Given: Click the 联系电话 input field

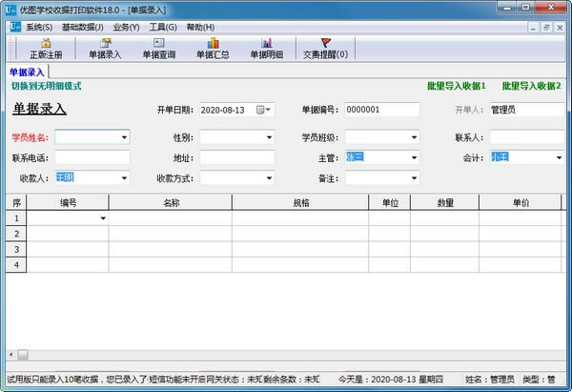Looking at the screenshot, I should pos(92,157).
